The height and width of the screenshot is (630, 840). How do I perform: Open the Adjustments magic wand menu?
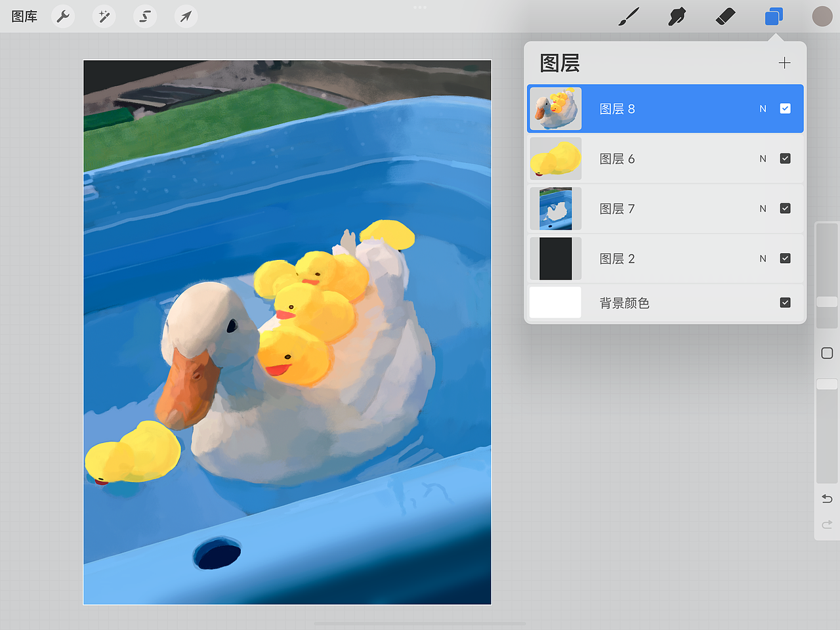(104, 16)
